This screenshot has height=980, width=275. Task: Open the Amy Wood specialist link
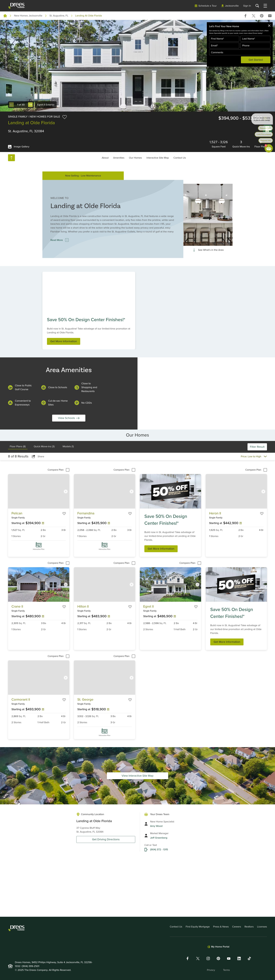156,826
